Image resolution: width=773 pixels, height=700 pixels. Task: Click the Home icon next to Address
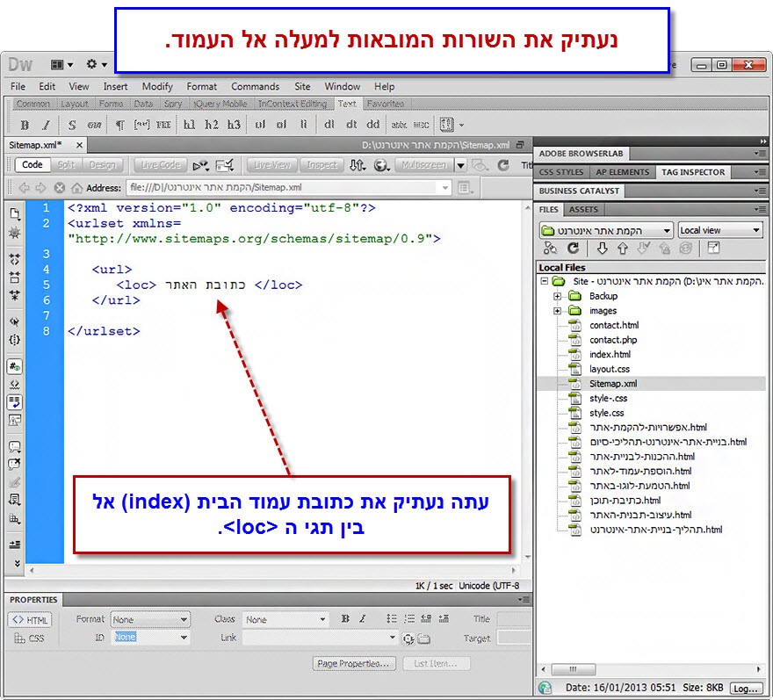[x=76, y=188]
